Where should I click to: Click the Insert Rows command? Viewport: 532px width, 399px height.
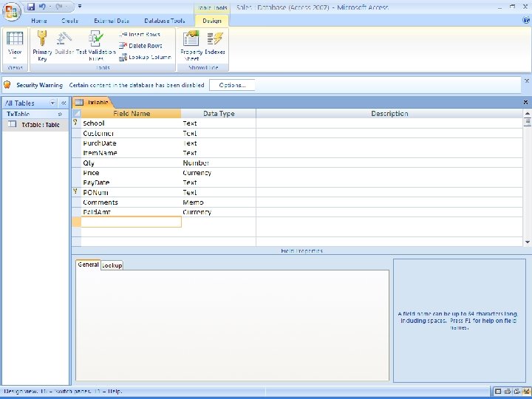140,35
